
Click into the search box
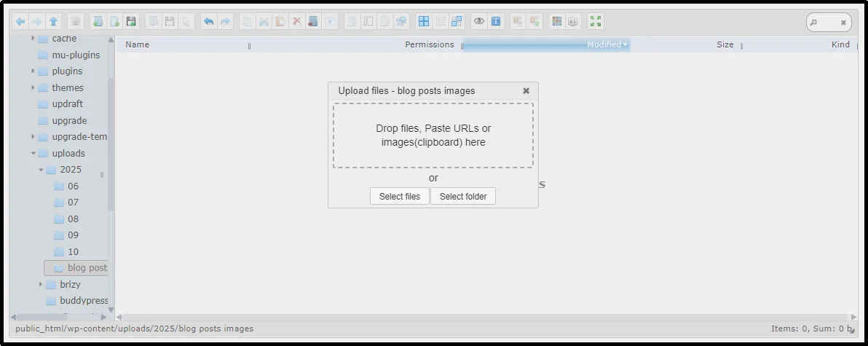point(829,23)
